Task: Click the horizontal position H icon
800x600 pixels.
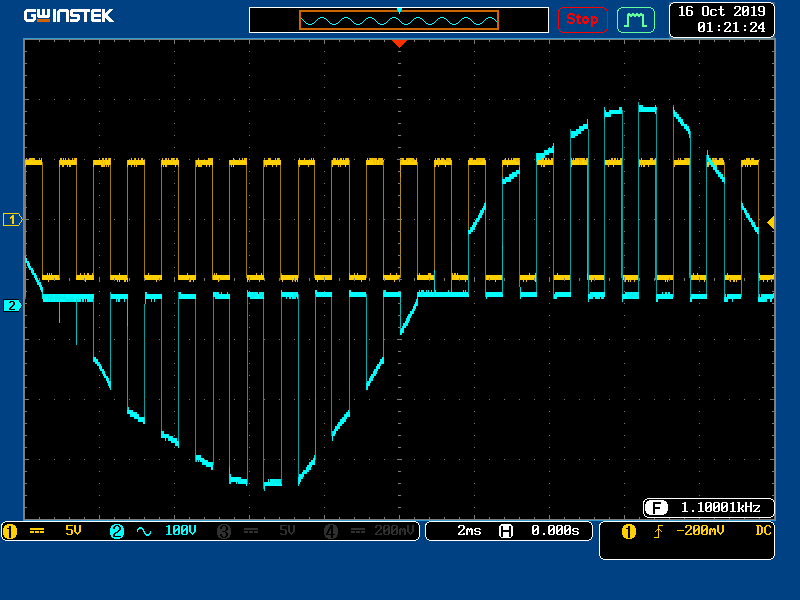Action: [x=506, y=531]
